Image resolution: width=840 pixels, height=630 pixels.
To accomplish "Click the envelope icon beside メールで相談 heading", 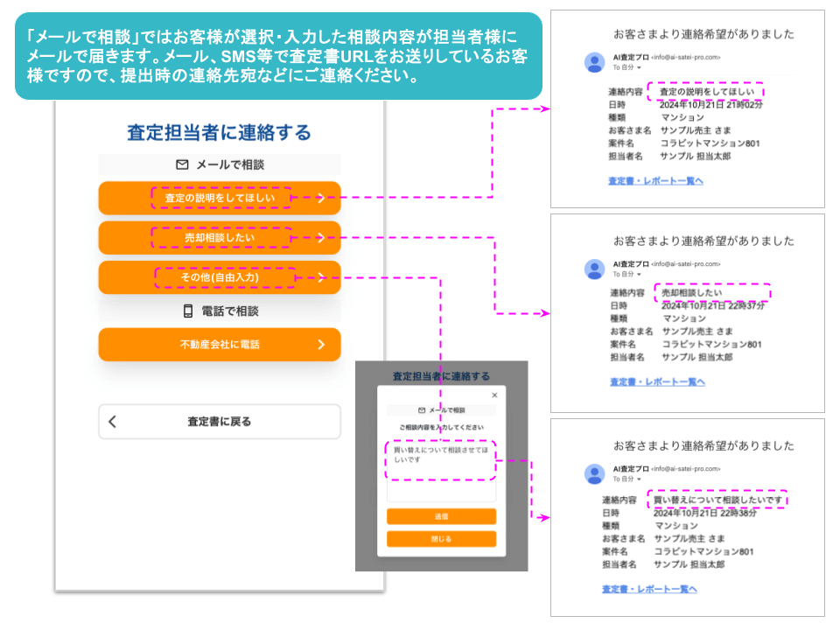I will [x=182, y=164].
